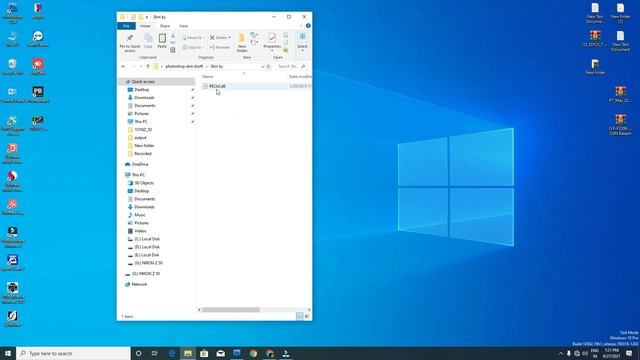Open Properties from the ribbon

tap(272, 42)
